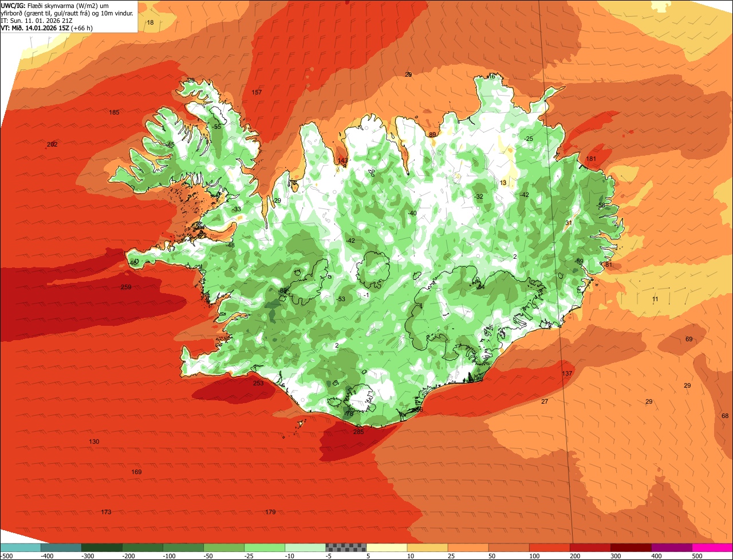
Task: Click the map value "-40" in central Iceland
Action: tap(412, 213)
